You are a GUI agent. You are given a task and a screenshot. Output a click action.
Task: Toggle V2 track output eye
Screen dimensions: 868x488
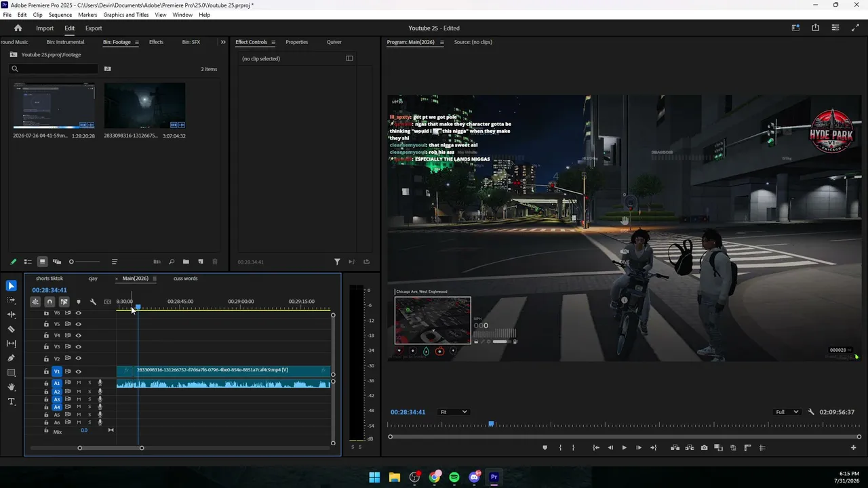pos(78,359)
